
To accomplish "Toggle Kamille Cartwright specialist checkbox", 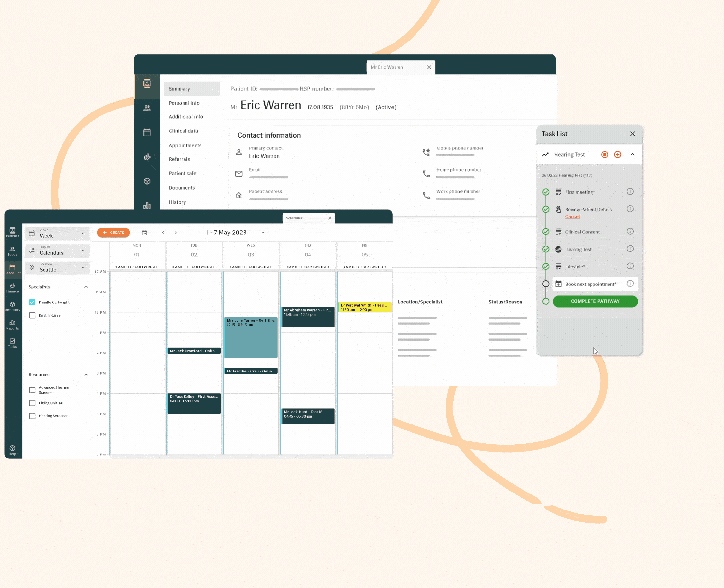I will tap(32, 303).
